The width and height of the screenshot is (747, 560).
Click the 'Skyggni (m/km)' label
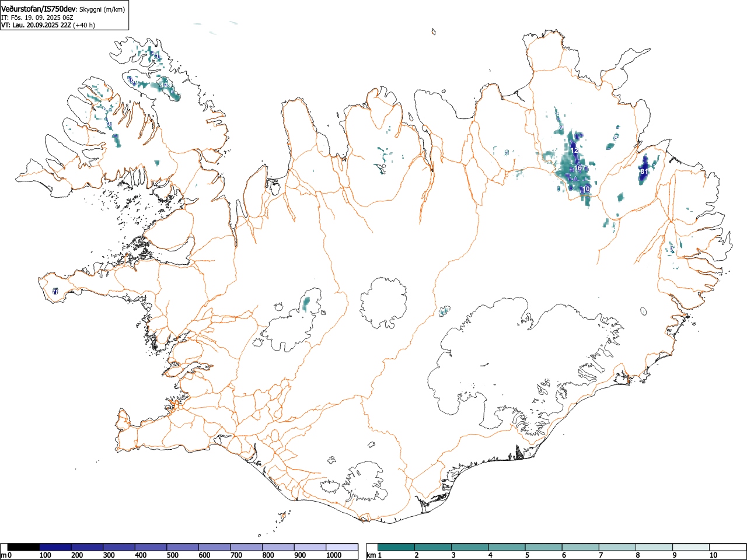point(102,9)
